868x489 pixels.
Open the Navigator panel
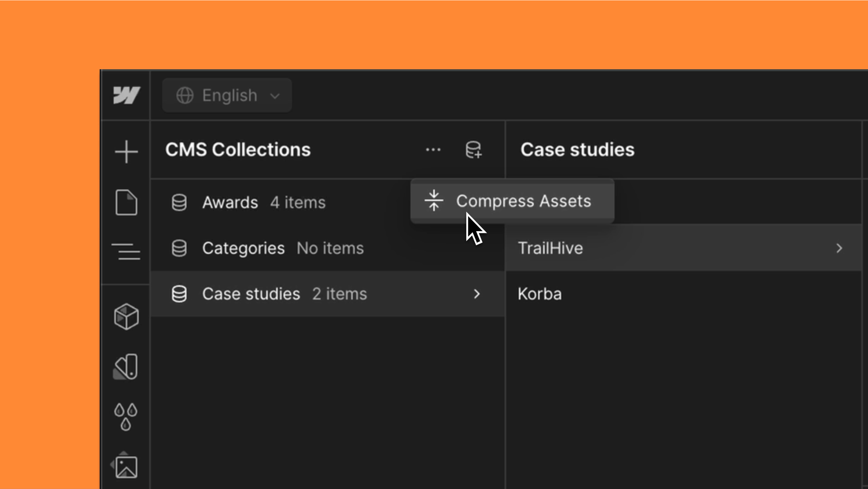[126, 251]
